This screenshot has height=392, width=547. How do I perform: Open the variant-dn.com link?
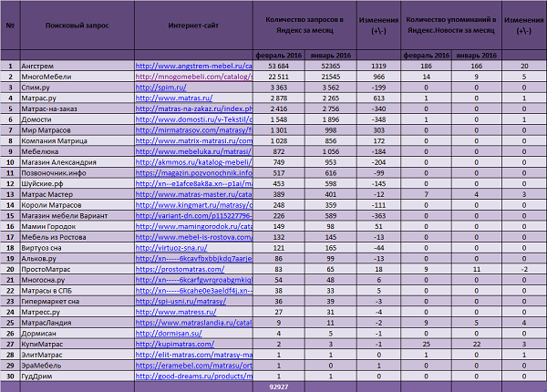(x=193, y=216)
